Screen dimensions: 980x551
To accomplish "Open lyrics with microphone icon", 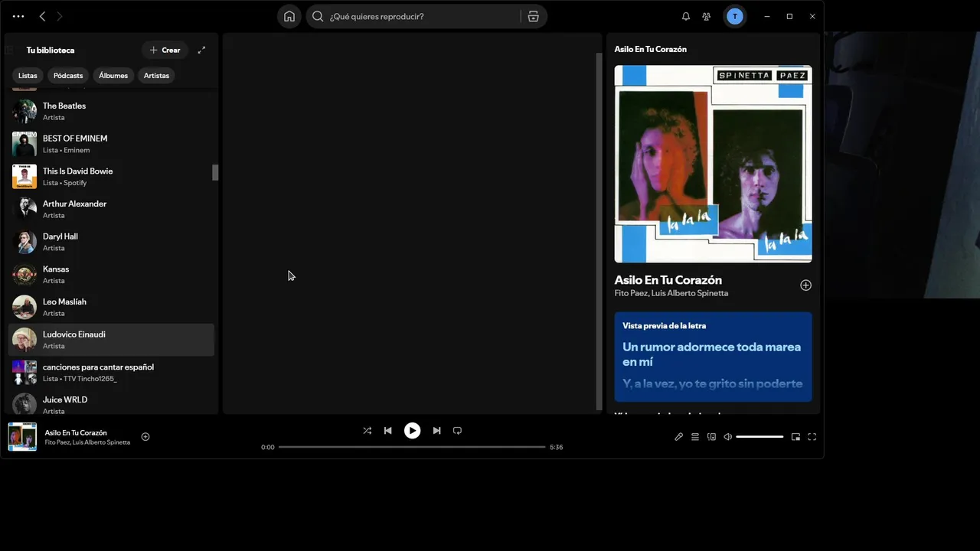I will click(x=678, y=437).
